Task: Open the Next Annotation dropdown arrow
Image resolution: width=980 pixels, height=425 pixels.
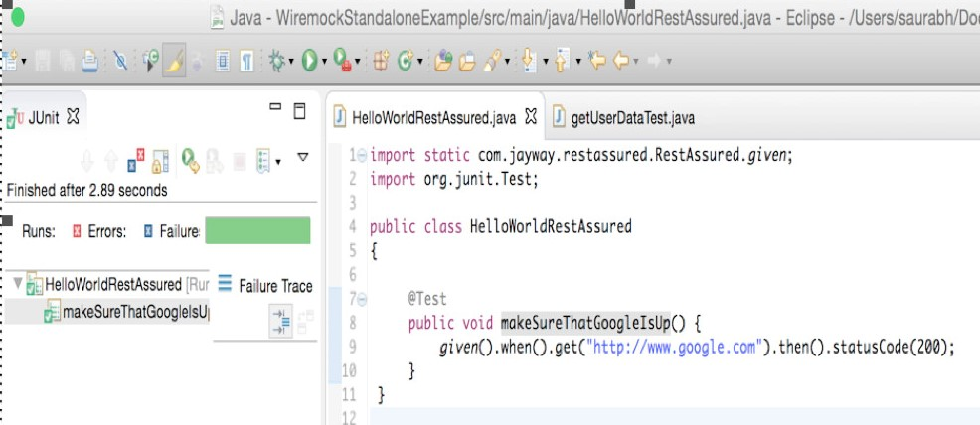Action: (x=545, y=62)
